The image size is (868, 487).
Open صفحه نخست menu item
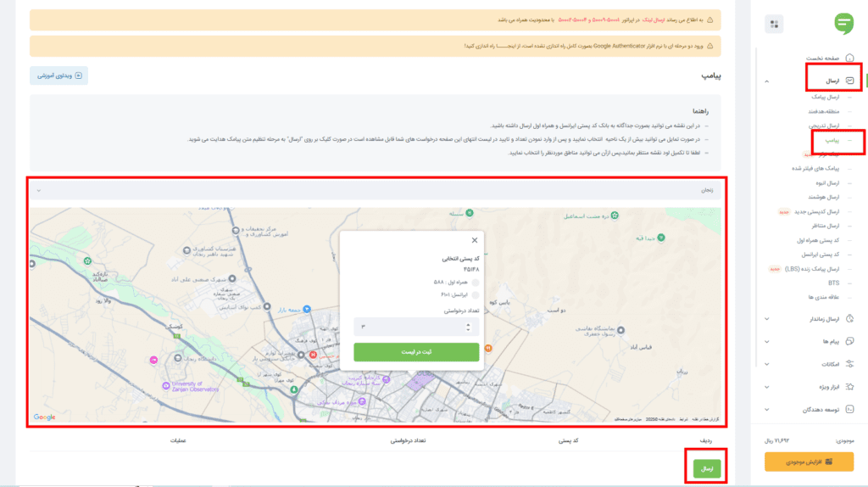822,59
